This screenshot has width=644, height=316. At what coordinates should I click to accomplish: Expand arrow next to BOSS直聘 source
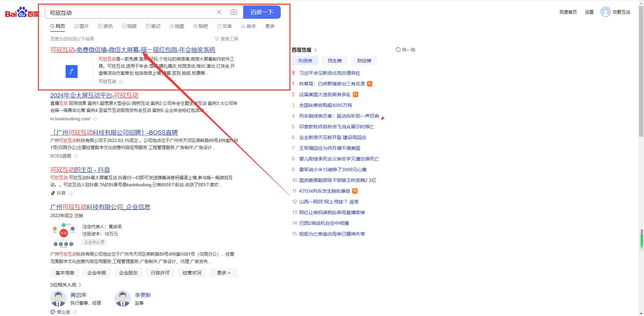[x=76, y=156]
